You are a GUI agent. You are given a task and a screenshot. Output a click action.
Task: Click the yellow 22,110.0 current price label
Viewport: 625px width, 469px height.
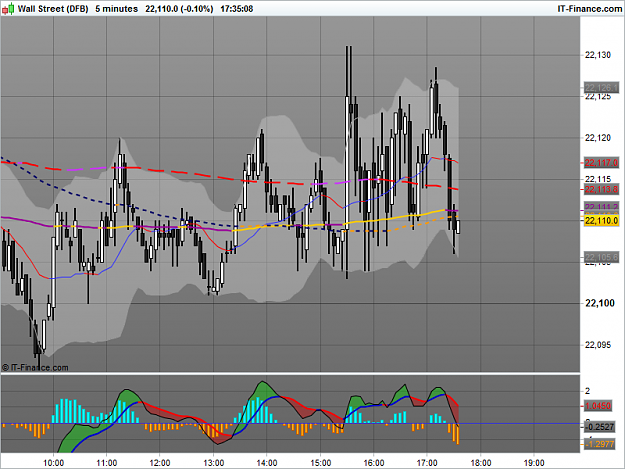(x=601, y=220)
